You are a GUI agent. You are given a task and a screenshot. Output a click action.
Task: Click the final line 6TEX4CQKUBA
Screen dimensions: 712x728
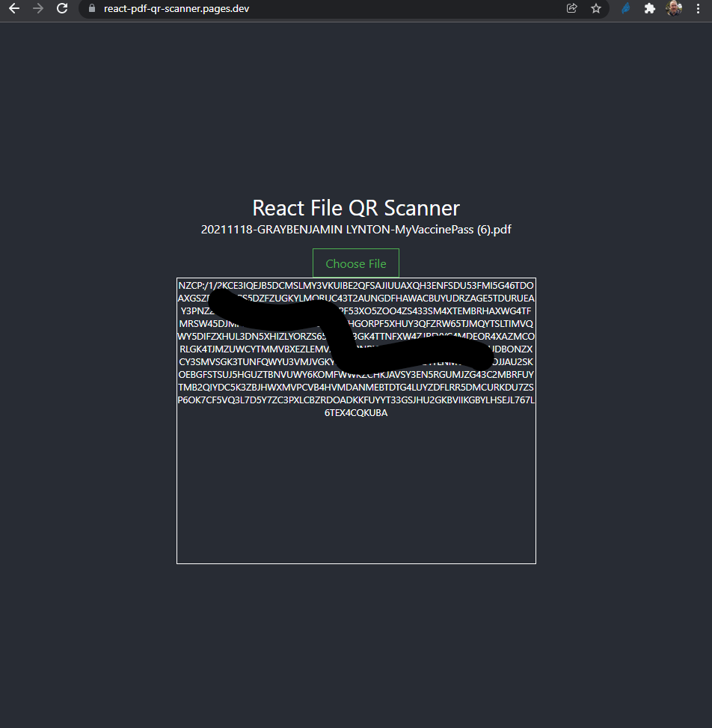pos(356,413)
